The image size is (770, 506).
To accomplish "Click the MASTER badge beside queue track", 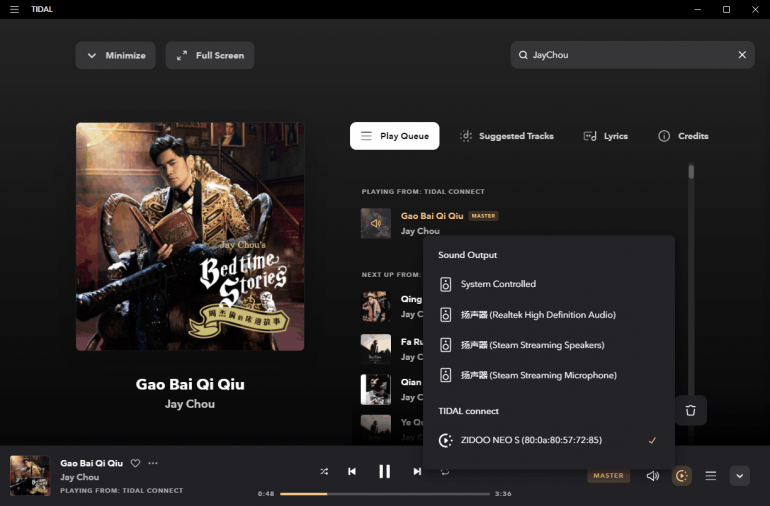I will tap(483, 216).
